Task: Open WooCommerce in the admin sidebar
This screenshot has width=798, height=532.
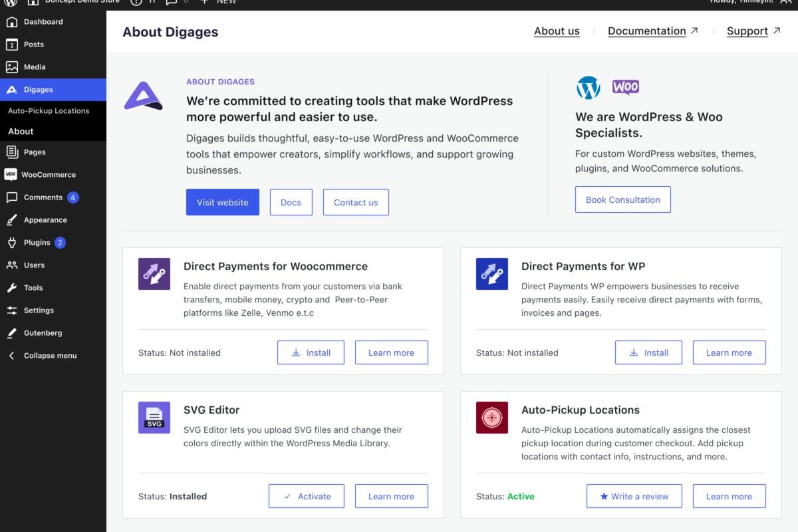Action: [49, 175]
